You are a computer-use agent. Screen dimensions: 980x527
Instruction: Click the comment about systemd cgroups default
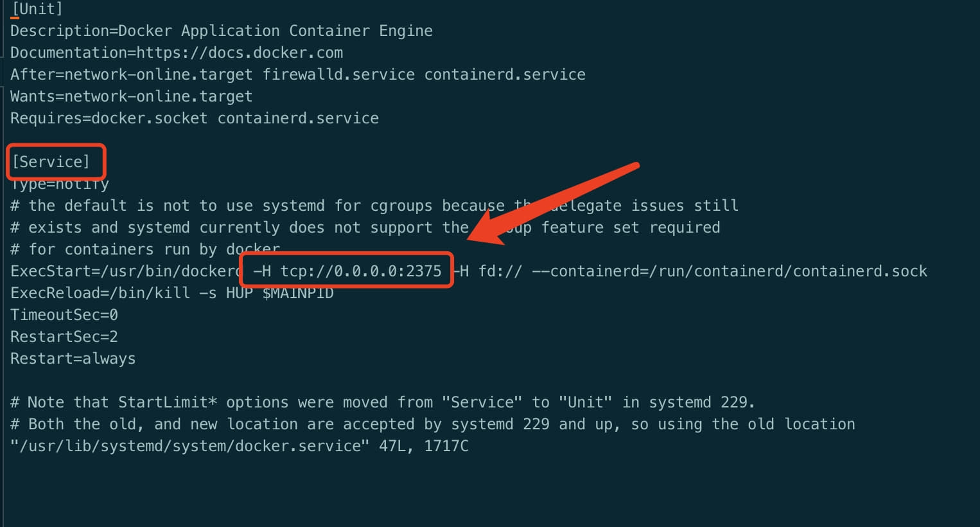374,206
